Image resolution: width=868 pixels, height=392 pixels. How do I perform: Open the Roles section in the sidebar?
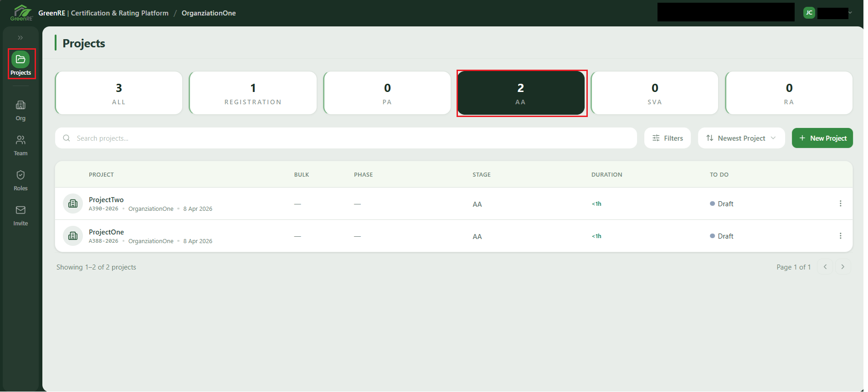coord(21,181)
